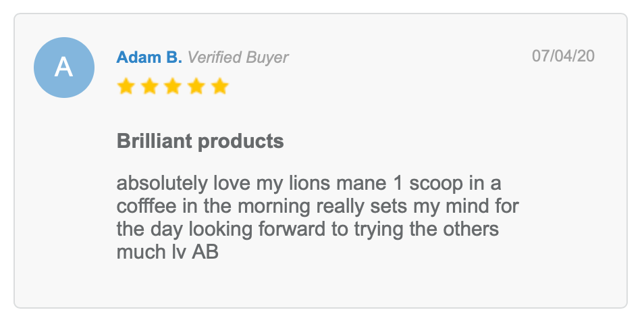Image resolution: width=644 pixels, height=335 pixels.
Task: Click the "Verified Buyer" label
Action: (238, 57)
